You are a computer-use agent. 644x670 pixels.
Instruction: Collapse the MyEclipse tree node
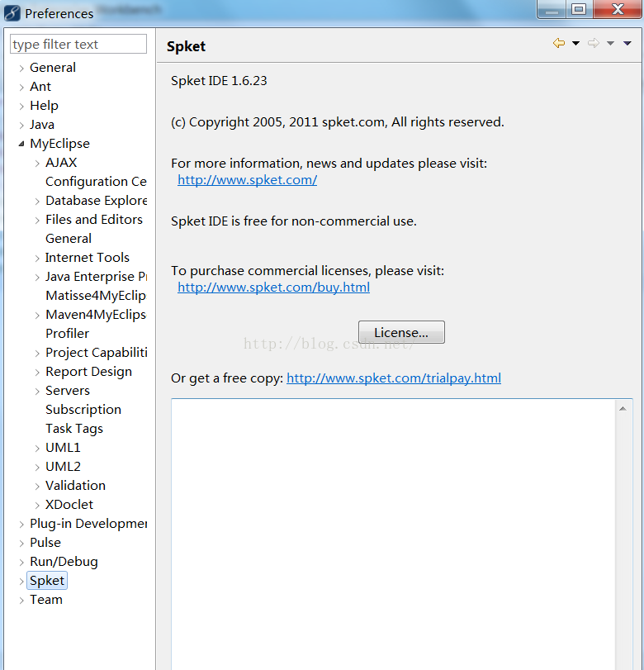(x=21, y=144)
